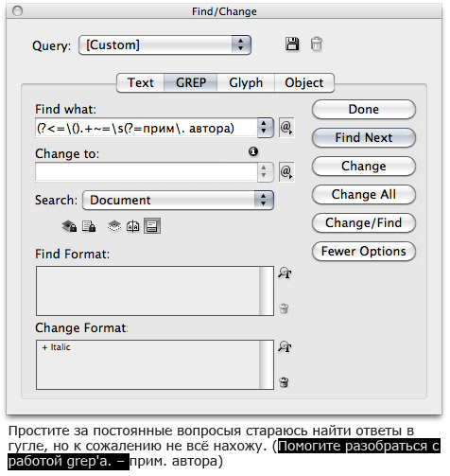Expand the Search Document dropdown

tap(178, 200)
